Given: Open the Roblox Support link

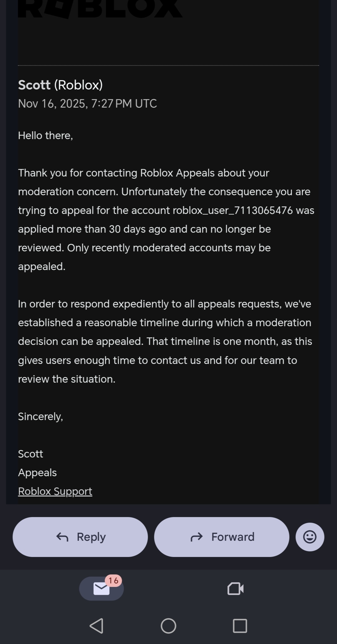Looking at the screenshot, I should pos(55,491).
